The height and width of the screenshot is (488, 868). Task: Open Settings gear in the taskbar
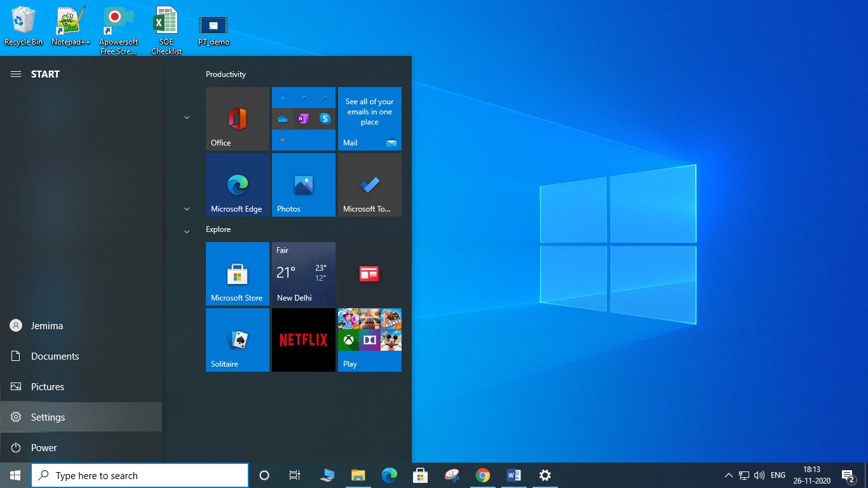click(545, 475)
